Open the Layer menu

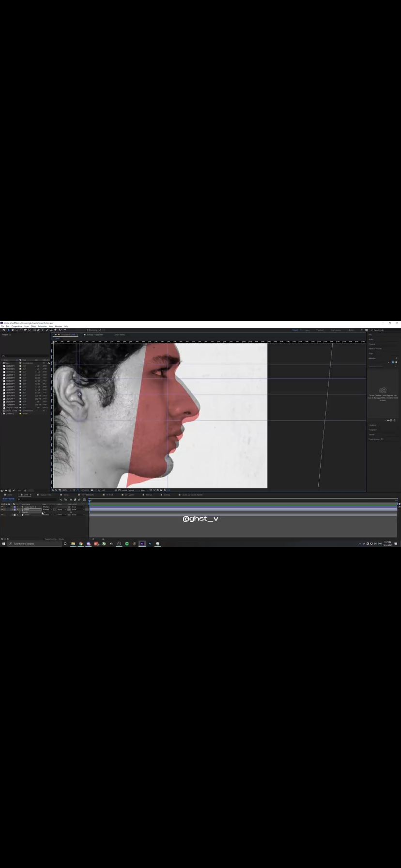27,326
